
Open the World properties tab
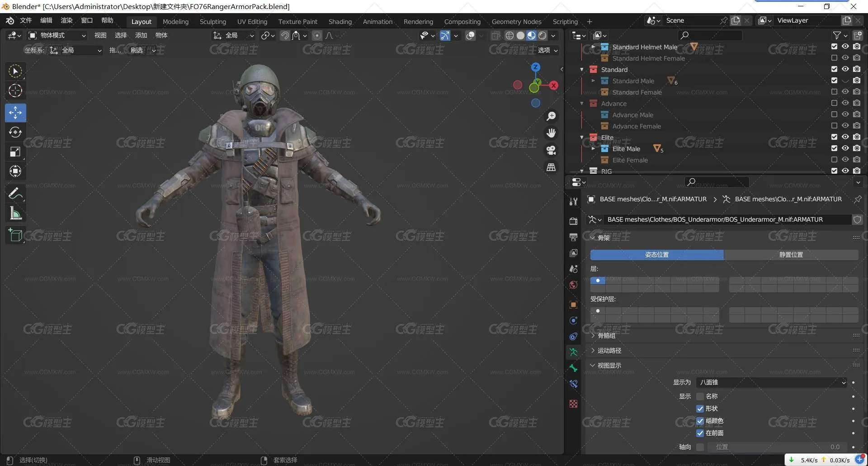click(x=573, y=285)
